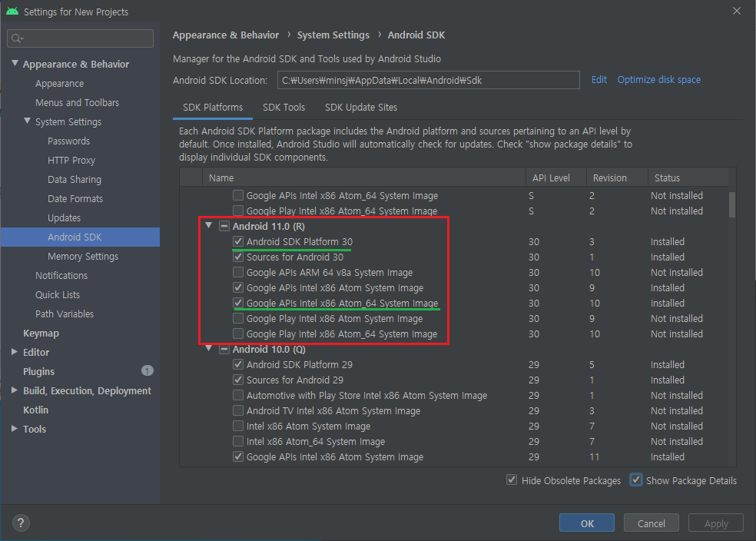Screen dimensions: 756x541
Task: Toggle the Android 10.0 (Q) group checkbox
Action: point(224,349)
